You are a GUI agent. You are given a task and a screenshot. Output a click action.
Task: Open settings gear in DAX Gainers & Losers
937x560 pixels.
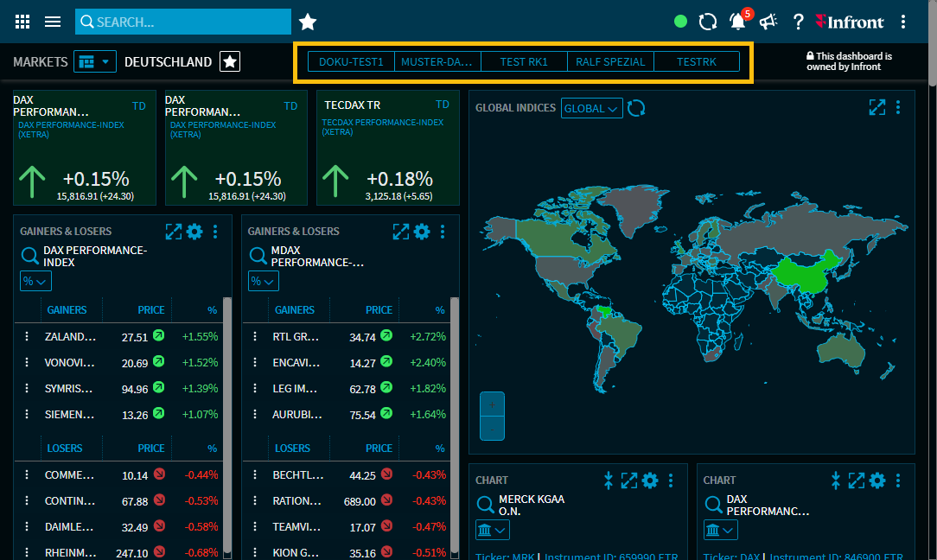coord(194,232)
